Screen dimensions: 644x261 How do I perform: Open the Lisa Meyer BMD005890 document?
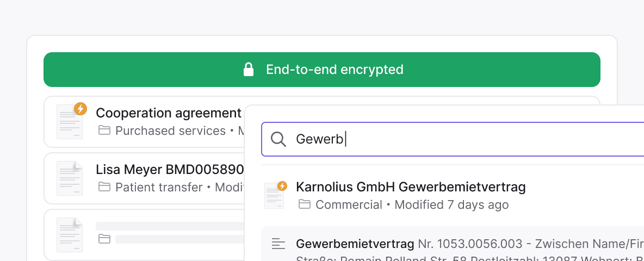pyautogui.click(x=169, y=170)
